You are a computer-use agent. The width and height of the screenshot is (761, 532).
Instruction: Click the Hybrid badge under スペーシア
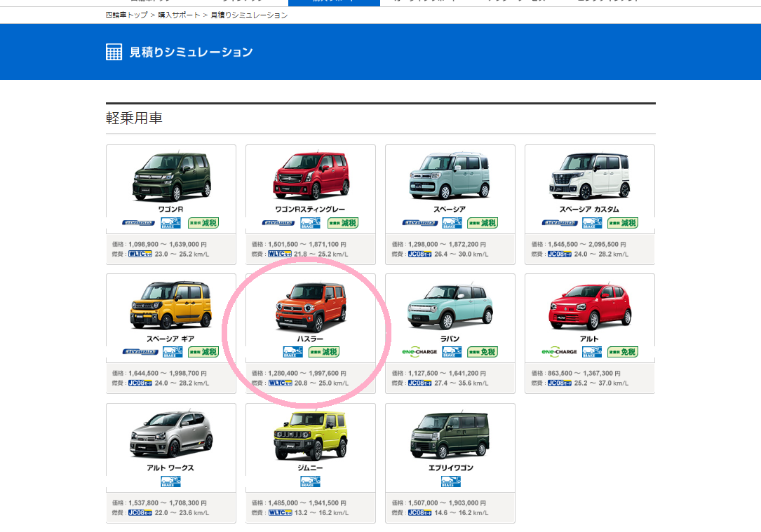tap(420, 223)
